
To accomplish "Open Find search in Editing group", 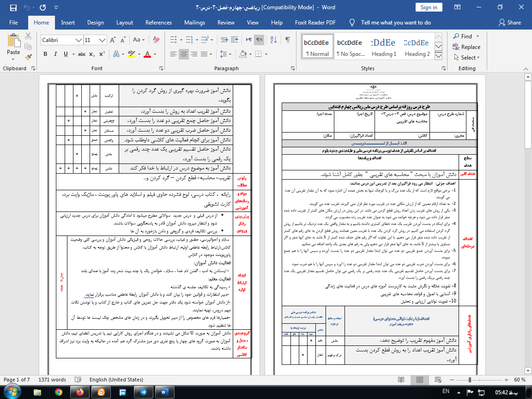I will click(x=462, y=36).
